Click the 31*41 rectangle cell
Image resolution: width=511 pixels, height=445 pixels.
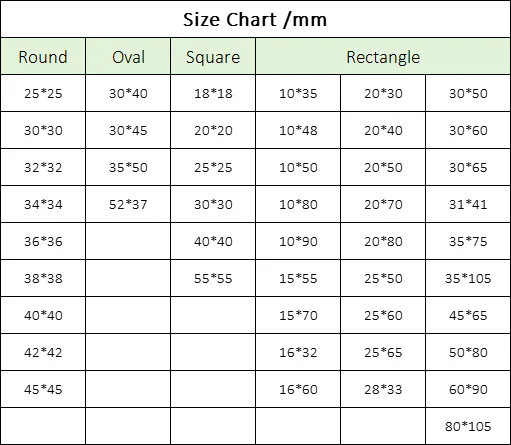click(x=468, y=204)
